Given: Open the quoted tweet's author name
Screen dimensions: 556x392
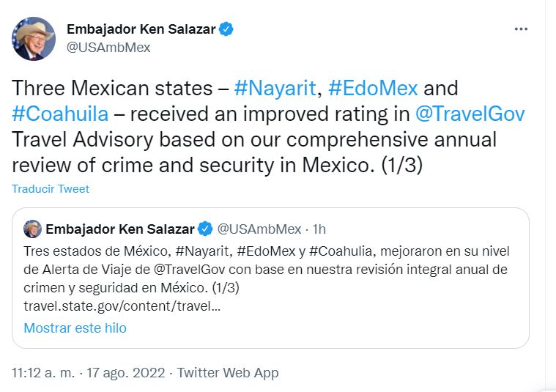Looking at the screenshot, I should (120, 229).
